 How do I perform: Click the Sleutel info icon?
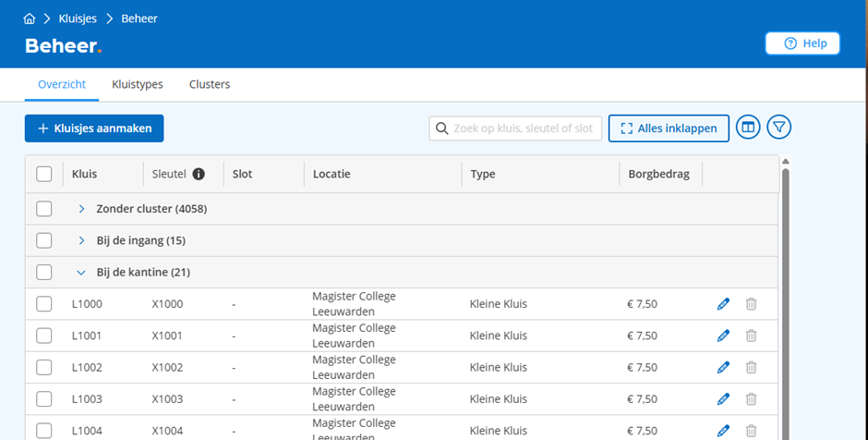199,174
